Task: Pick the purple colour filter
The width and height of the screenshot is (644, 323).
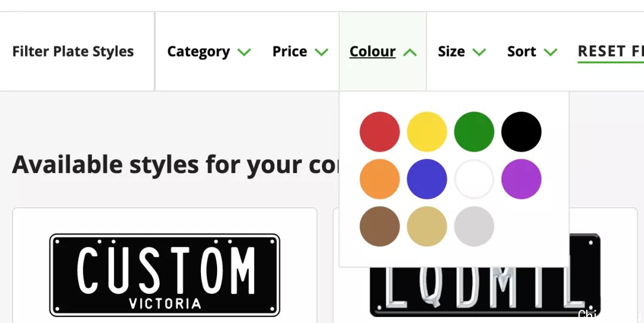Action: (x=521, y=179)
